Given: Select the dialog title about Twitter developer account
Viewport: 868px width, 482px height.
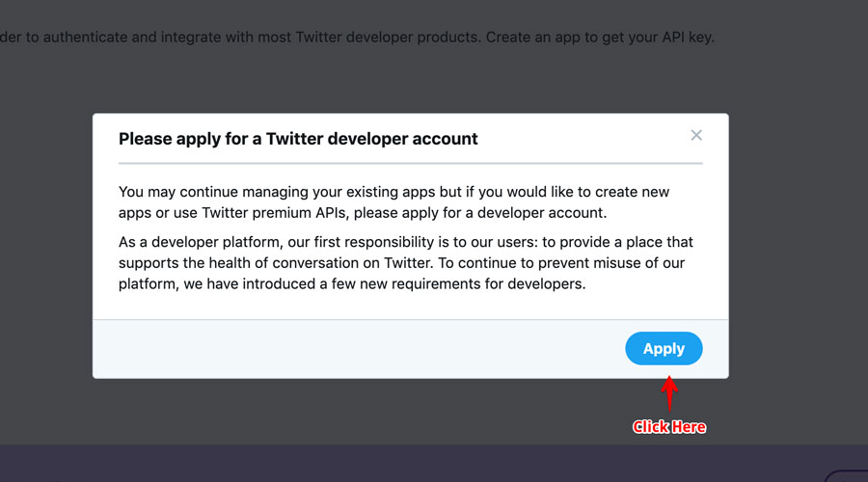Looking at the screenshot, I should pos(298,139).
